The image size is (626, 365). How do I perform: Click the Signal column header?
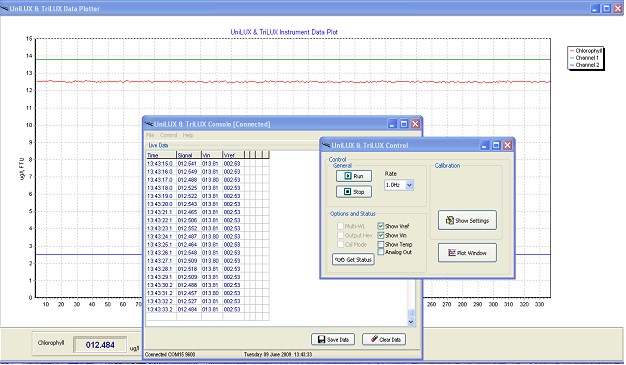click(x=188, y=155)
